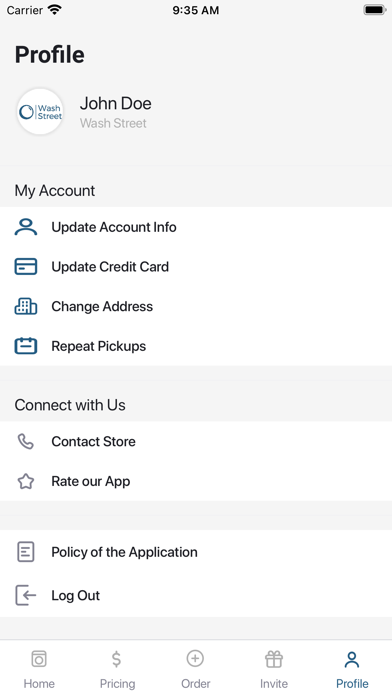This screenshot has width=392, height=696.
Task: Open Change Address
Action: [x=196, y=306]
